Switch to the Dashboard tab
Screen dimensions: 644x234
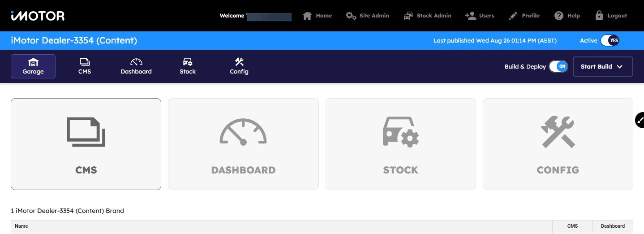click(136, 66)
